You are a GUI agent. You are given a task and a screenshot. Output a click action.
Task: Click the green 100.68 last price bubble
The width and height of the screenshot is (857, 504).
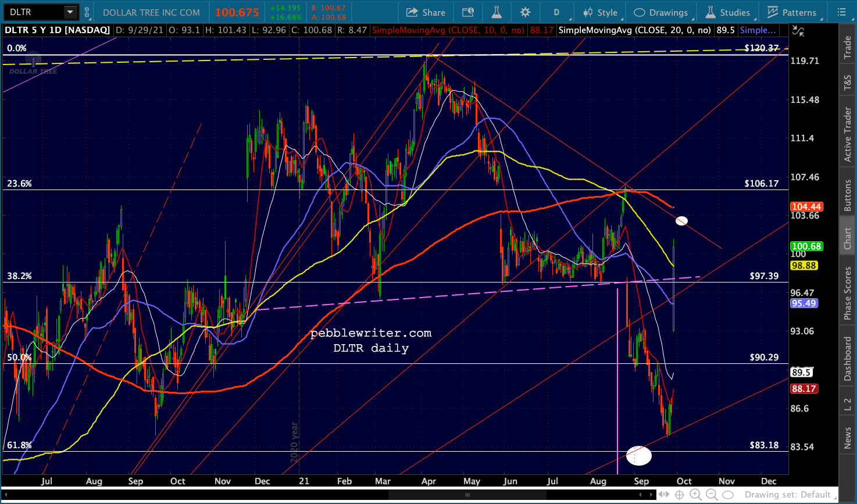click(806, 246)
